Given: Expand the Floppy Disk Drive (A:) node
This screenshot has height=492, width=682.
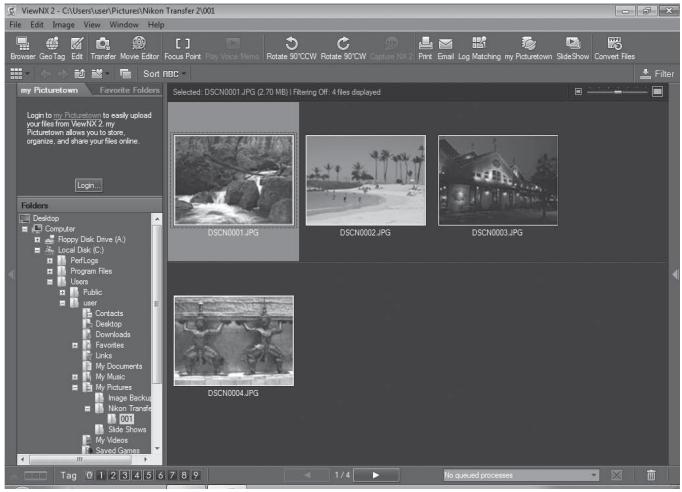Looking at the screenshot, I should (x=37, y=239).
